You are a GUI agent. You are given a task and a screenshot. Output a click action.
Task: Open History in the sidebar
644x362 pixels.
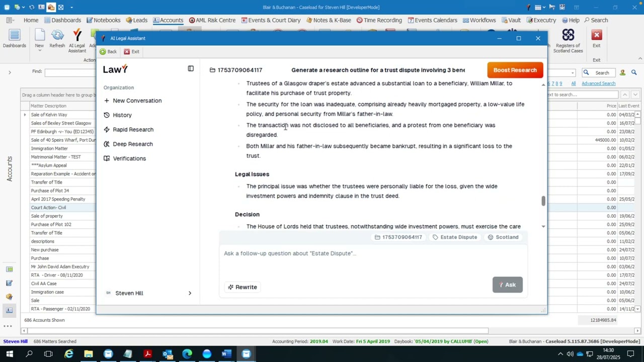[118, 115]
